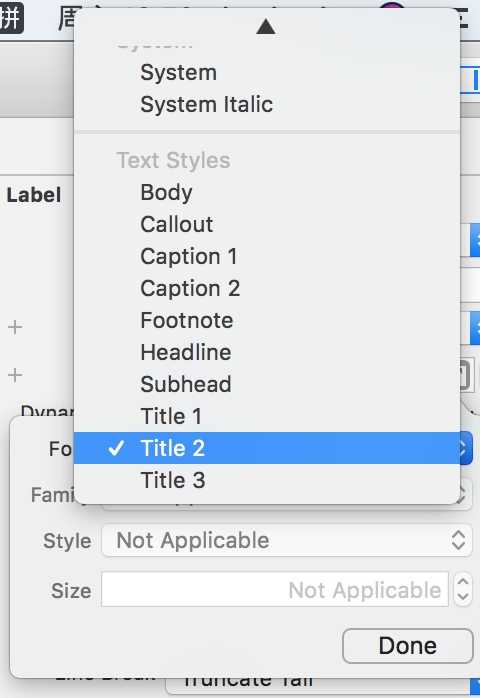Click the Done button
The height and width of the screenshot is (698, 480).
tap(407, 646)
